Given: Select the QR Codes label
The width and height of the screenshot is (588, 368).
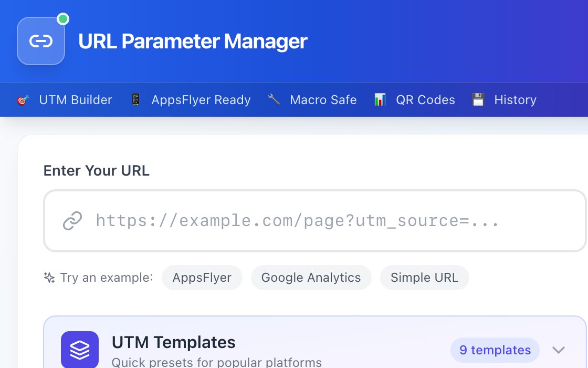Looking at the screenshot, I should tap(425, 100).
